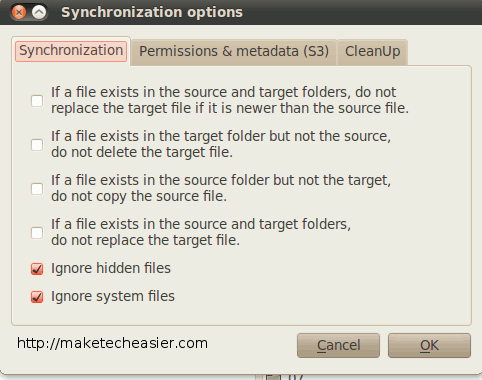The height and width of the screenshot is (380, 482).
Task: Click the do not copy the source file text
Action: pos(139,196)
